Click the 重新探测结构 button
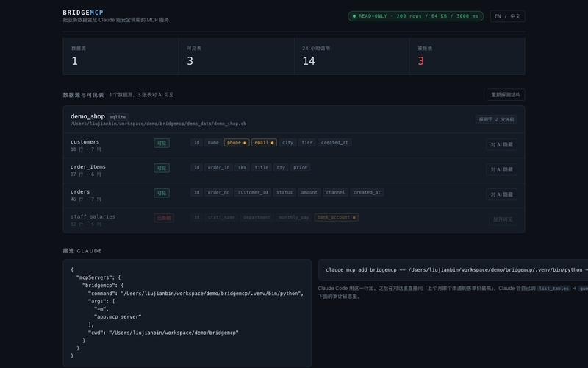 506,95
